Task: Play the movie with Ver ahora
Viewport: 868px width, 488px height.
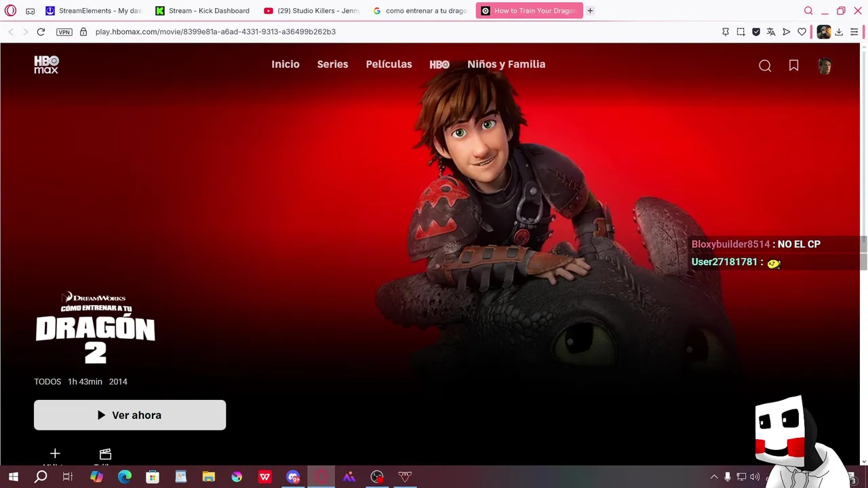Action: (130, 415)
